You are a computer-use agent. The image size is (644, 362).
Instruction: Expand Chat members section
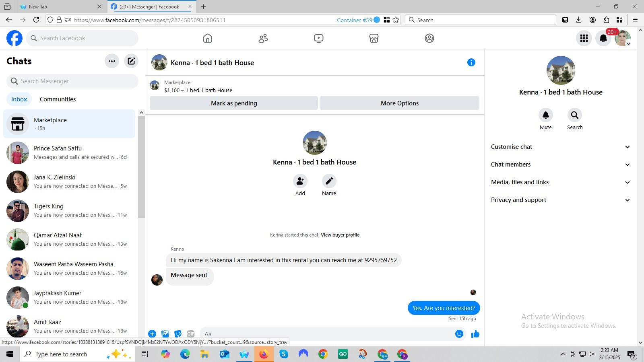(x=561, y=165)
